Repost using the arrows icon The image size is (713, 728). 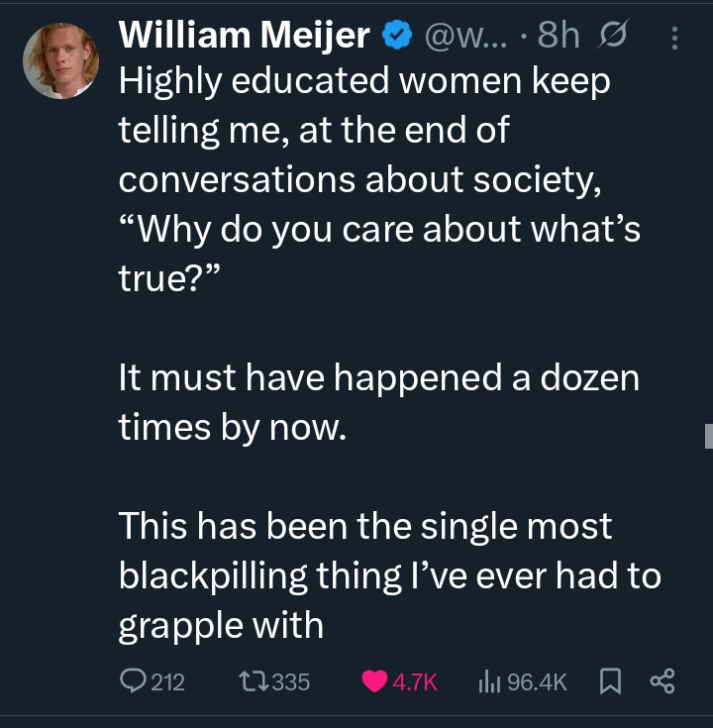[x=254, y=681]
